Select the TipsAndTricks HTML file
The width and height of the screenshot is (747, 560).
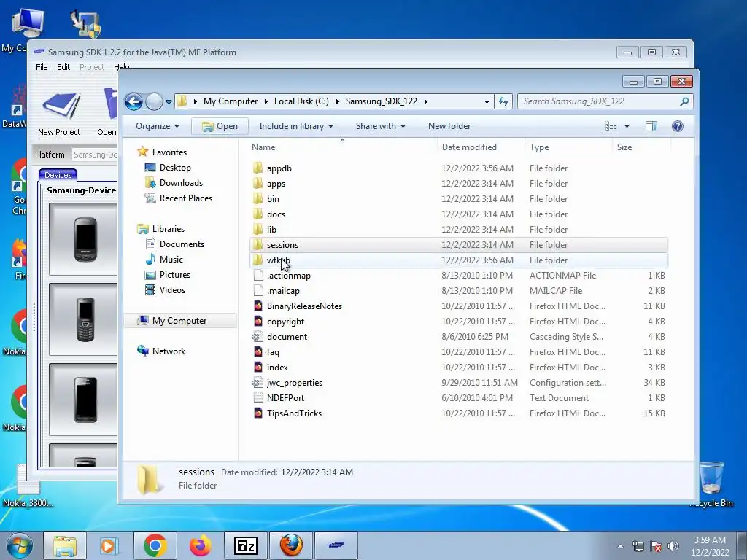click(x=458, y=413)
